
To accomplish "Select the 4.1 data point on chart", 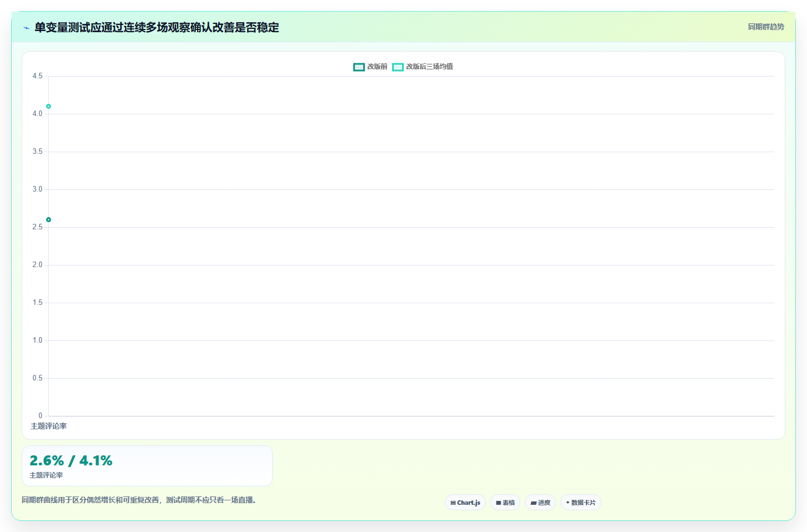I will [x=48, y=106].
